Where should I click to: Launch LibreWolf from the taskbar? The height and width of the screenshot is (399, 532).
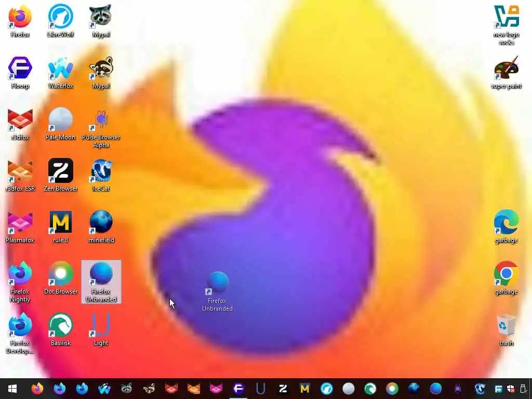tap(327, 389)
